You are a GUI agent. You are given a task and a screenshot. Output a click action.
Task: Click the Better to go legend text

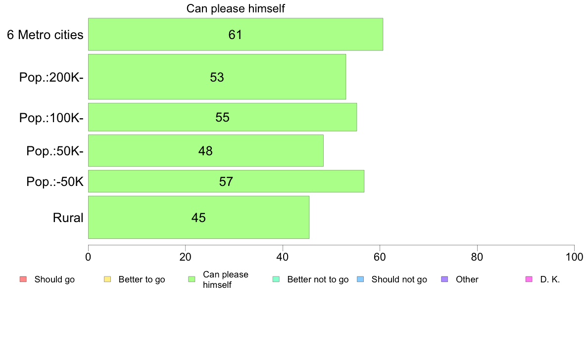coord(142,279)
